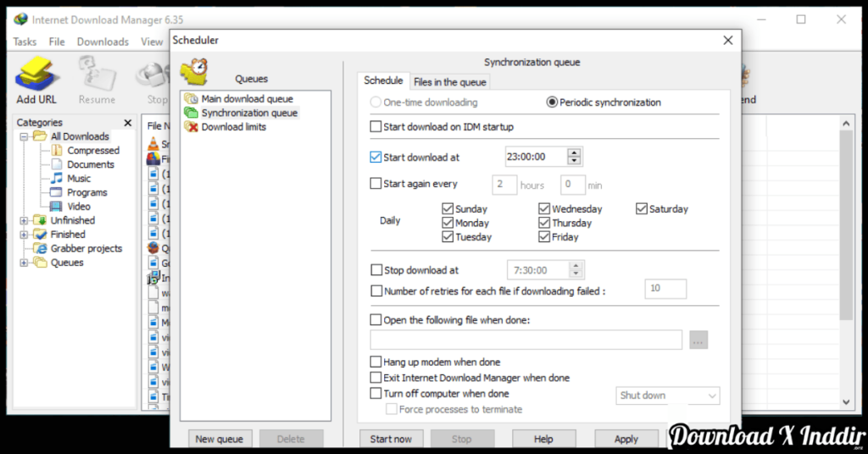Expand the Queues tree node
The height and width of the screenshot is (454, 868).
coord(24,263)
